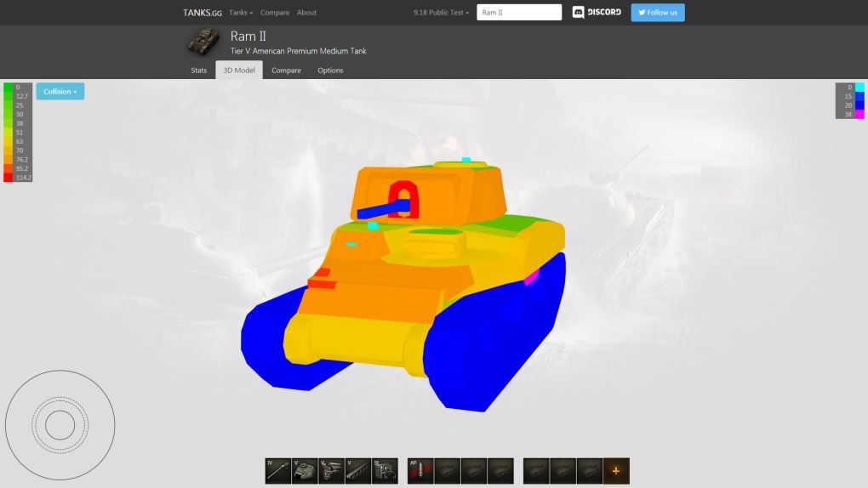
Task: Select the AP shell ammo icon
Action: coord(420,471)
